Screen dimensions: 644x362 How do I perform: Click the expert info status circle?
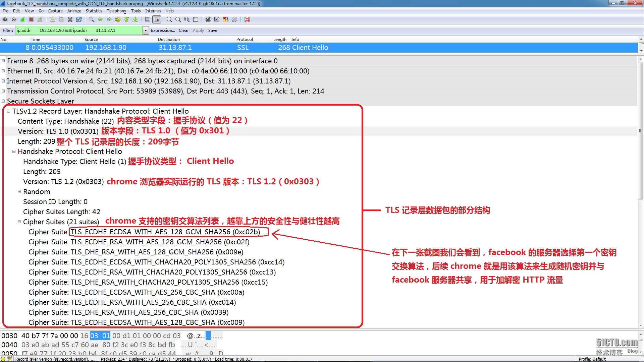tap(3, 359)
